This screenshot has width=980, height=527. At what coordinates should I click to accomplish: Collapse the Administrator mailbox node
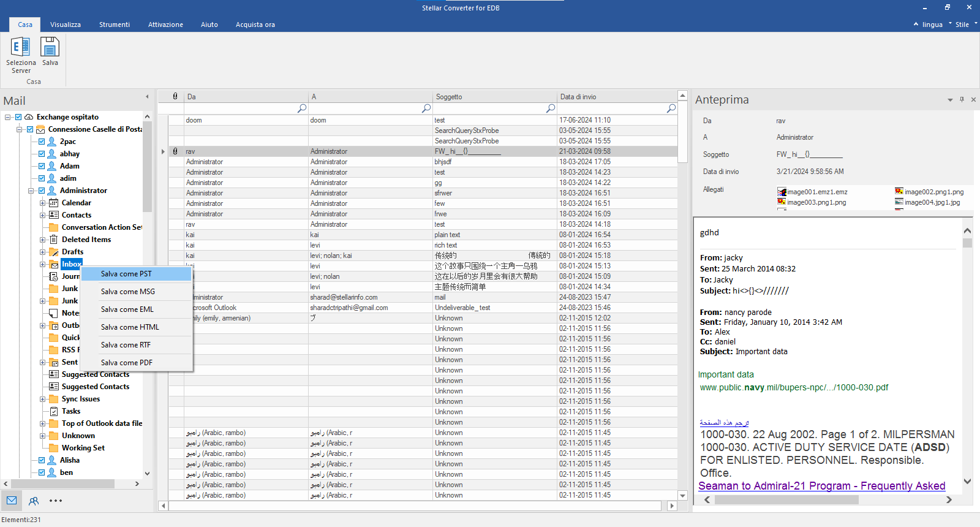tap(31, 191)
